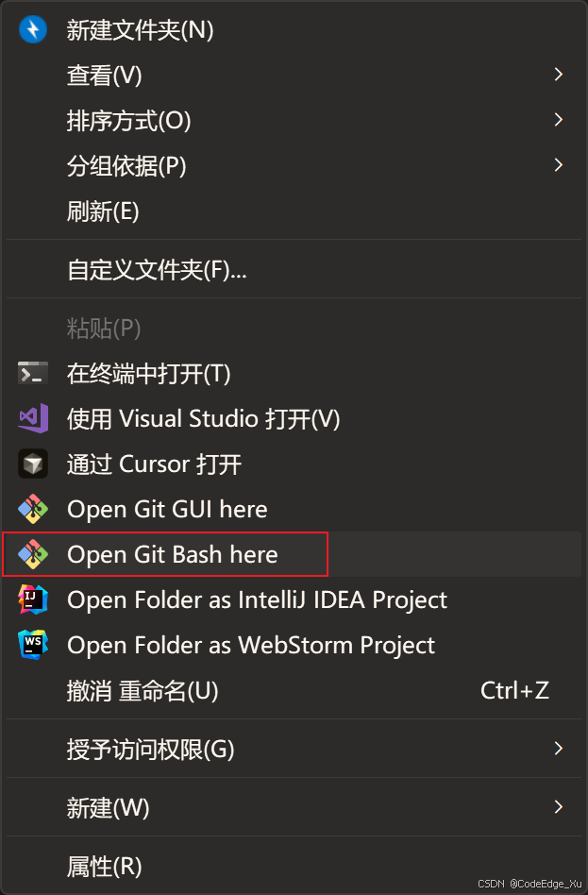
Task: Select 撤销 重命名 with Ctrl+Z shortcut
Action: tap(142, 690)
